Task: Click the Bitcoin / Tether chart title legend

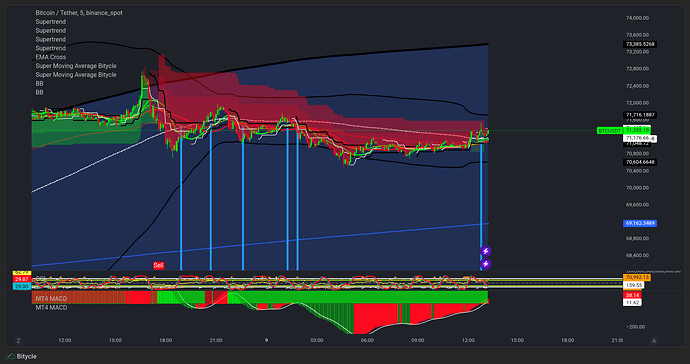Action: coord(79,13)
